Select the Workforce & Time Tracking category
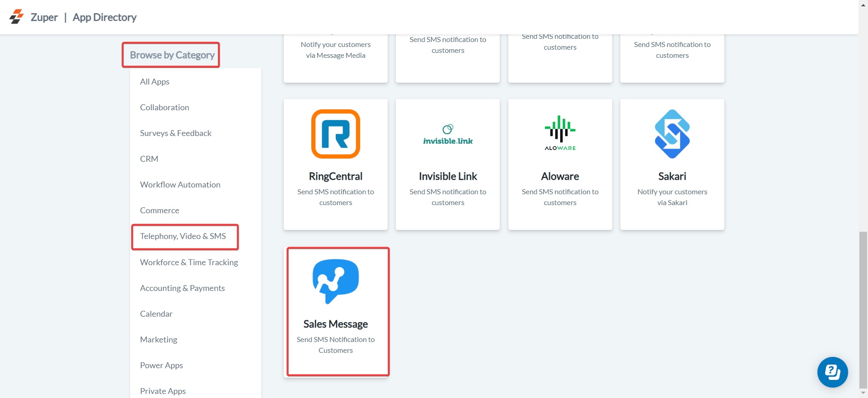 click(x=189, y=262)
